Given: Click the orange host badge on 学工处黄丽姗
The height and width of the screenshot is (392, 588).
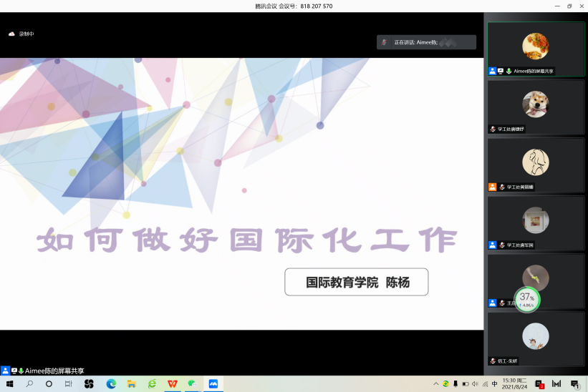Looking at the screenshot, I should 493,187.
